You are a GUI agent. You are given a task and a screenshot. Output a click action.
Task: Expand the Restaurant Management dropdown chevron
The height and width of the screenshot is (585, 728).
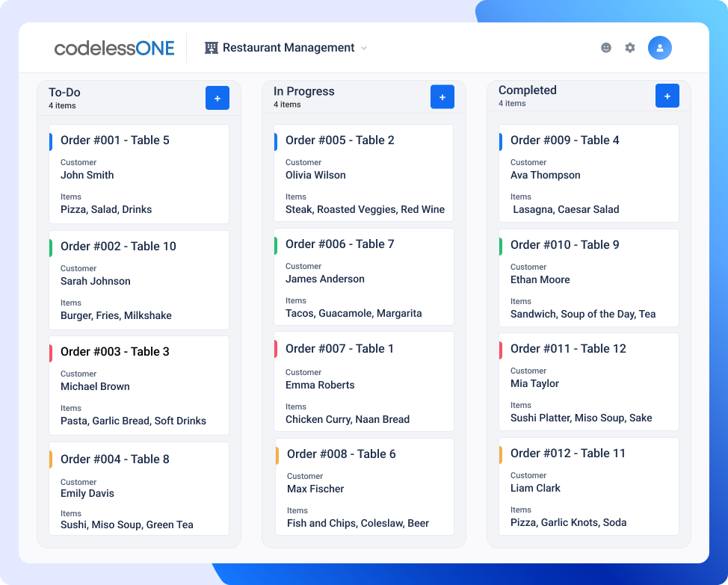tap(364, 49)
